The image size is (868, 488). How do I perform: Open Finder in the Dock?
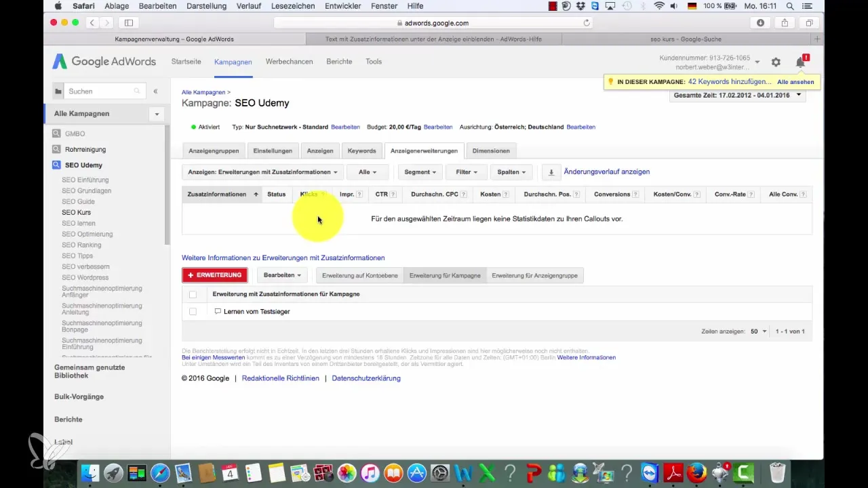[90, 472]
